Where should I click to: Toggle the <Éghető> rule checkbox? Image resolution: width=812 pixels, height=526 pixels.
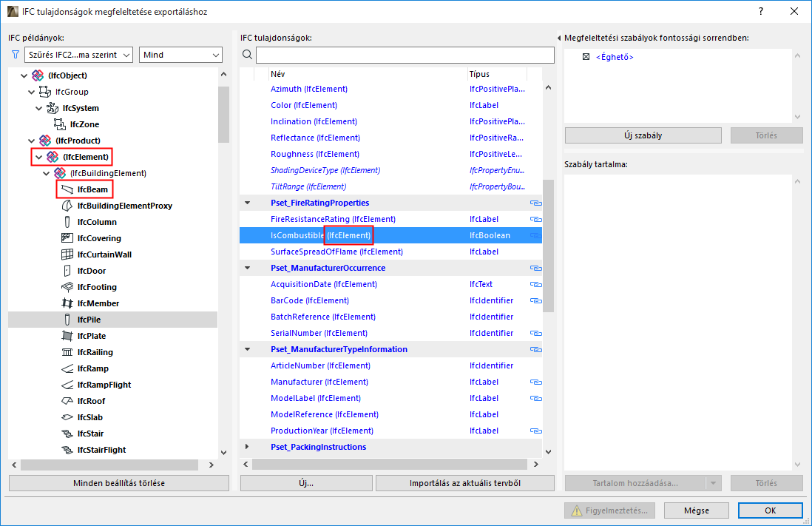click(586, 57)
